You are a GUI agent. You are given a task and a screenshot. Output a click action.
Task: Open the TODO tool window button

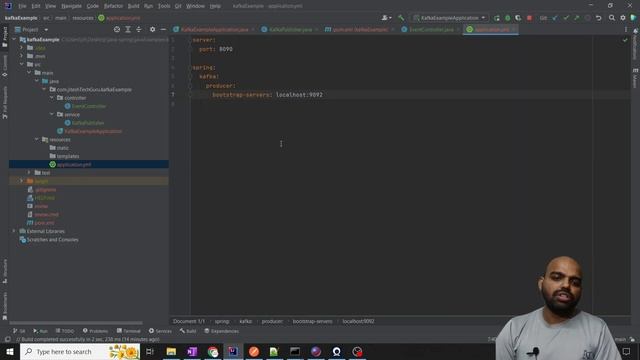[x=65, y=331]
